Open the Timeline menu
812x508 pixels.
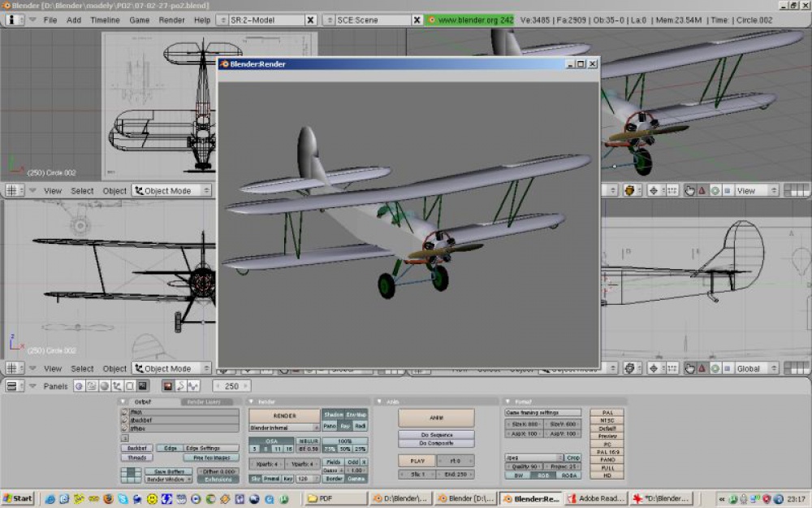point(105,20)
